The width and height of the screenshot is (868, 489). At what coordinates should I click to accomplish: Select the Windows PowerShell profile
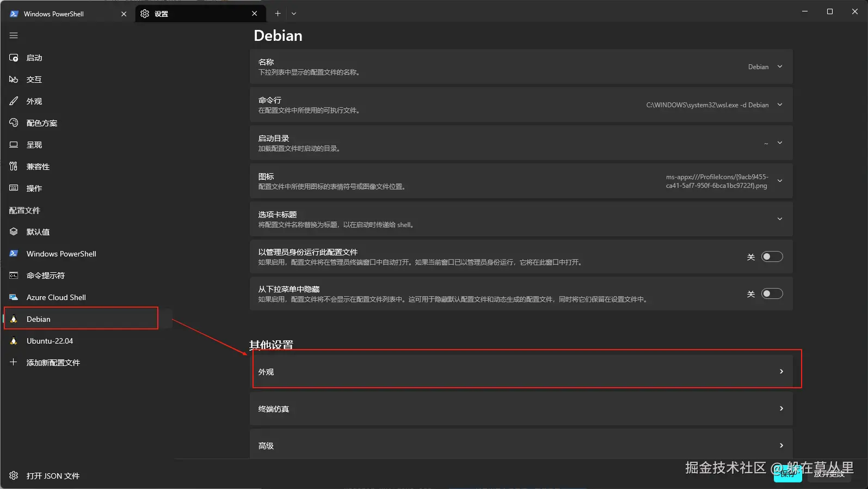coord(87,254)
